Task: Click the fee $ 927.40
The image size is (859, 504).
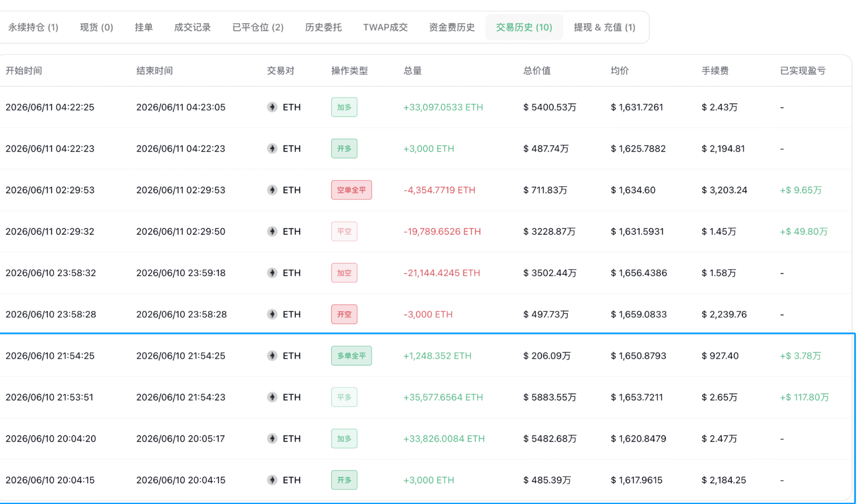Action: tap(720, 356)
